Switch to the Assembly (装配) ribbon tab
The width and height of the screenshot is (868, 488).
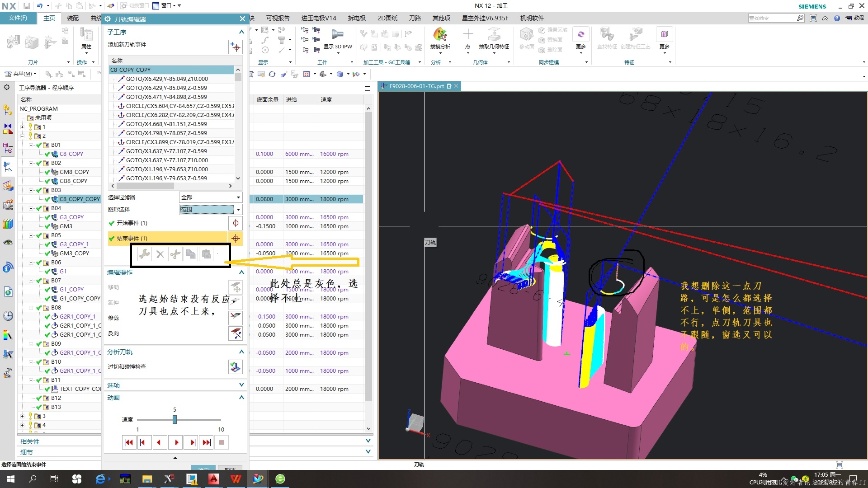click(73, 18)
